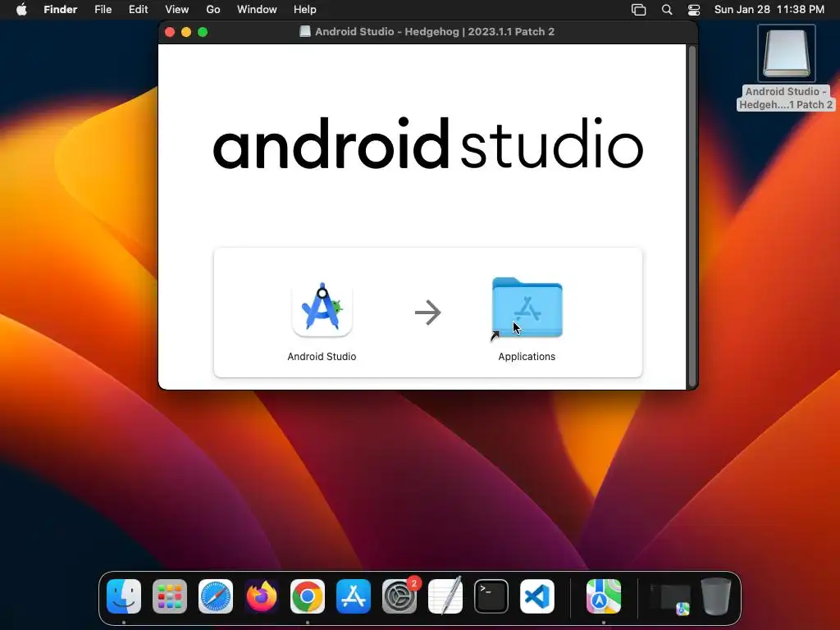Minimize the Android Studio disk image window
Image resolution: width=840 pixels, height=630 pixels.
pos(186,32)
